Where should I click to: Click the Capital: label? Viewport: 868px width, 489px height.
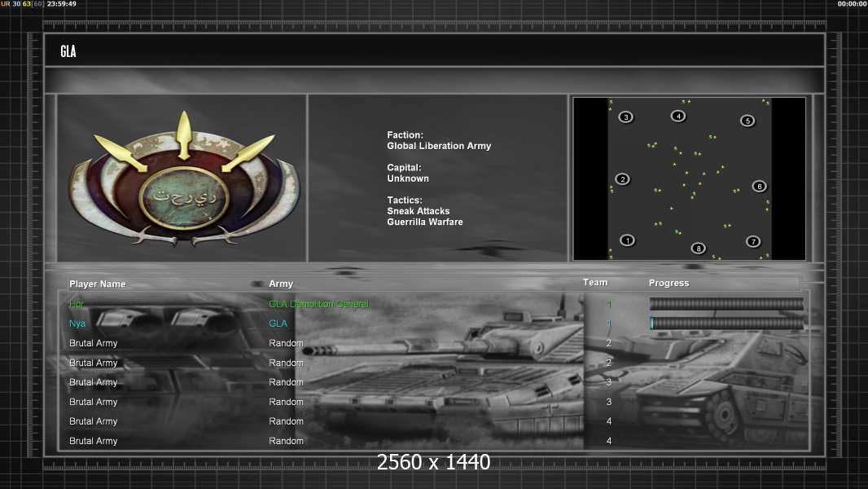coord(404,168)
